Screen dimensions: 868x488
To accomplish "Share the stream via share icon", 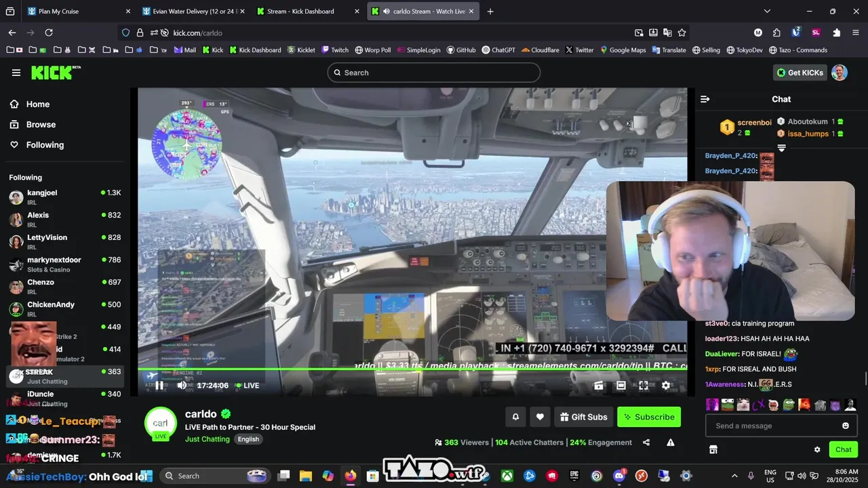I will pos(646,443).
